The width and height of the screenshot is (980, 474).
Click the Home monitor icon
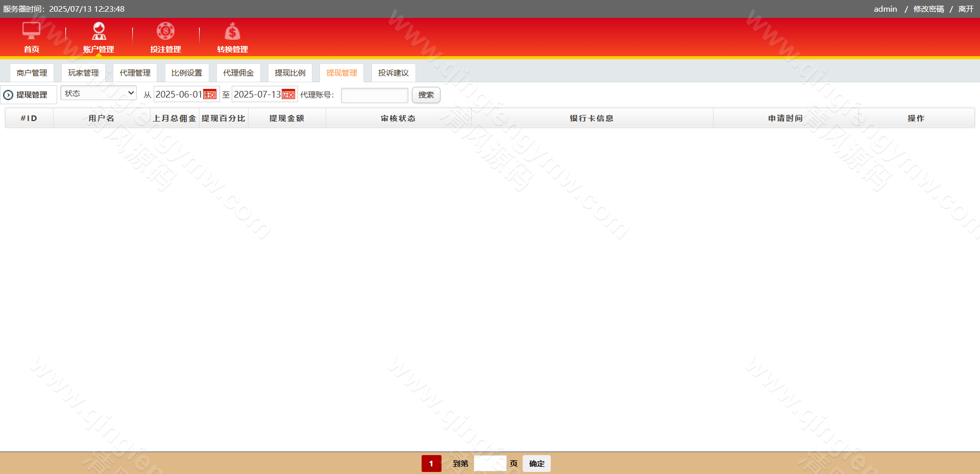(31, 31)
